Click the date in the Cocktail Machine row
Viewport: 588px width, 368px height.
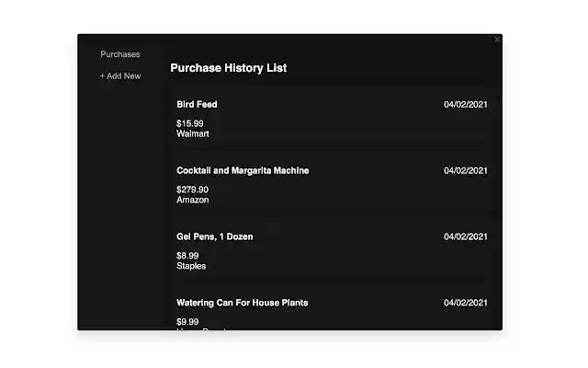pyautogui.click(x=466, y=170)
